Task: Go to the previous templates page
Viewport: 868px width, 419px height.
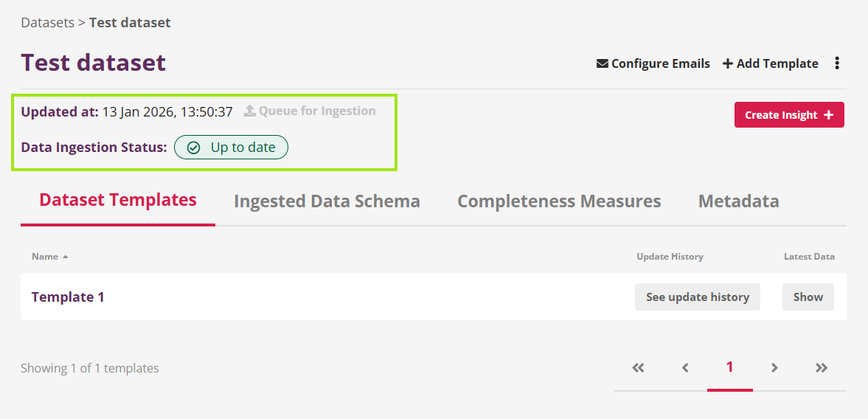Action: 685,367
